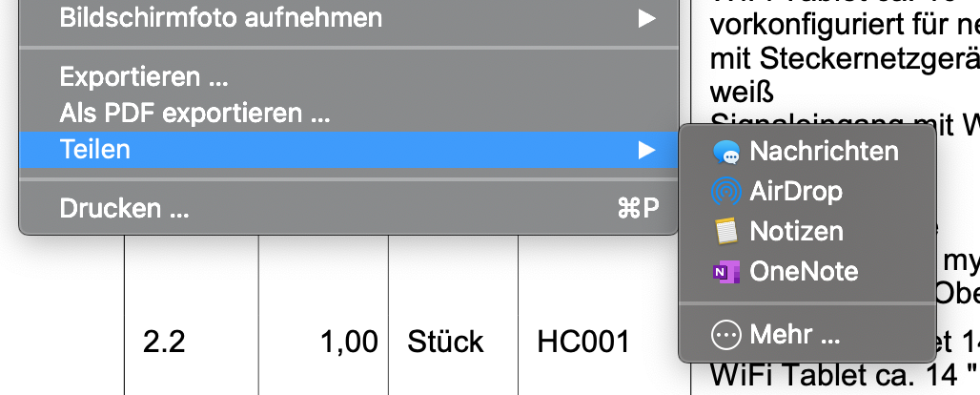The image size is (980, 395).
Task: Click the Stück unit cell
Action: coord(445,341)
